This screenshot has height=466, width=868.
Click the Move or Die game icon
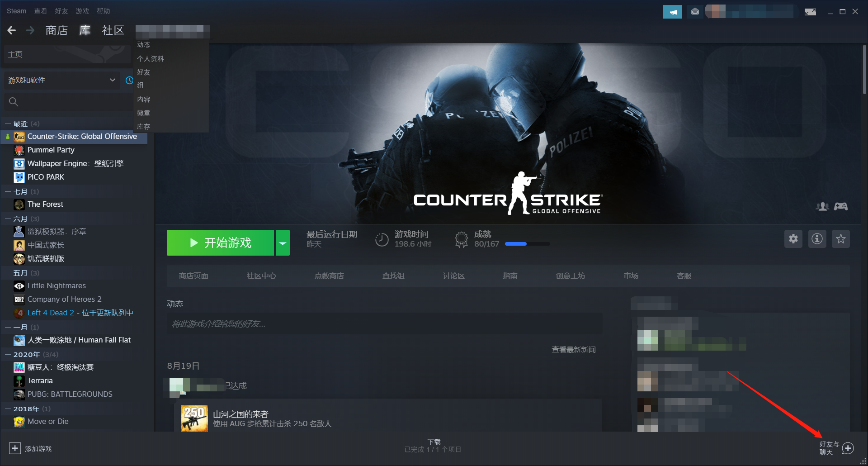click(19, 422)
